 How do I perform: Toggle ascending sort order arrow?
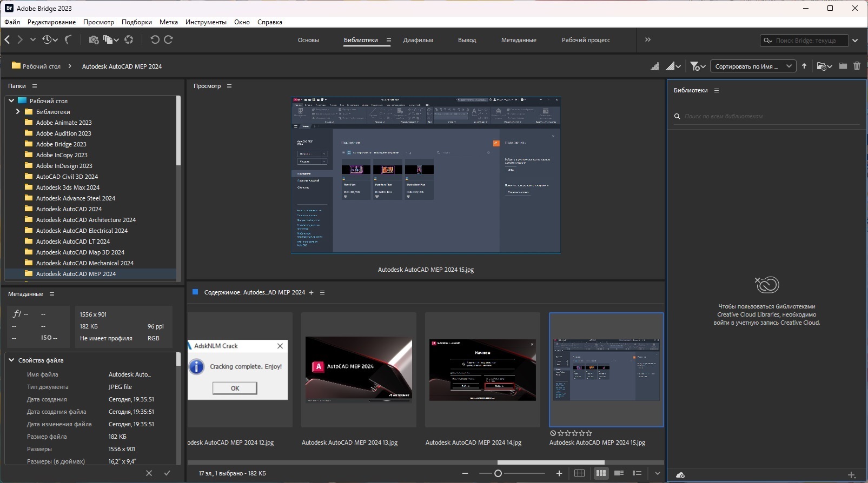tap(804, 66)
